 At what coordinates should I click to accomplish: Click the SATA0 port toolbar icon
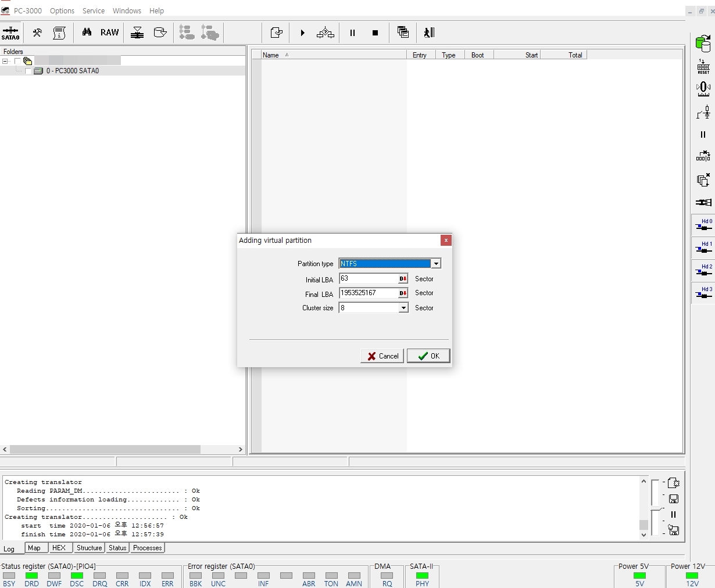tap(10, 33)
